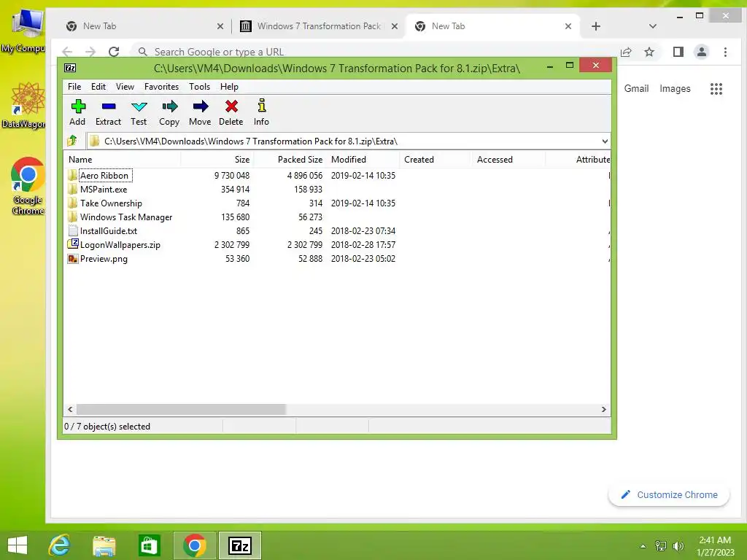
Task: Select the Preview.png image icon
Action: click(73, 259)
